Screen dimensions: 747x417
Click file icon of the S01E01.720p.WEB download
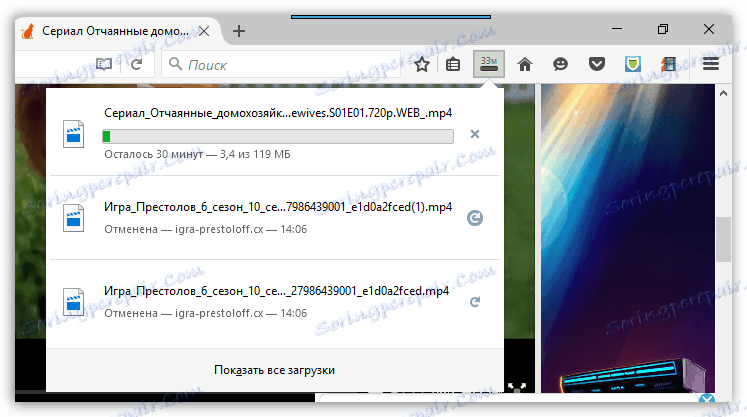coord(73,134)
